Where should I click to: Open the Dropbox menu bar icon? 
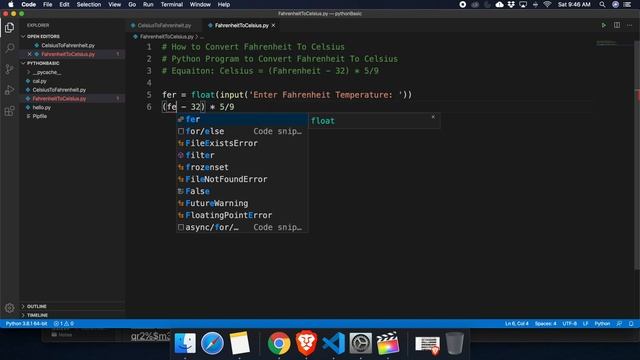tap(511, 4)
